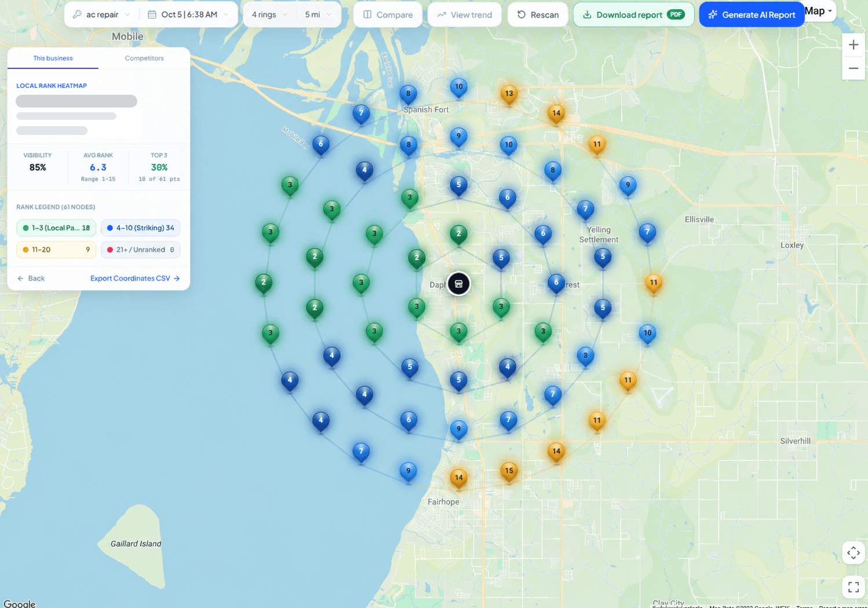Click the search keyword icon
The height and width of the screenshot is (608, 868).
77,14
